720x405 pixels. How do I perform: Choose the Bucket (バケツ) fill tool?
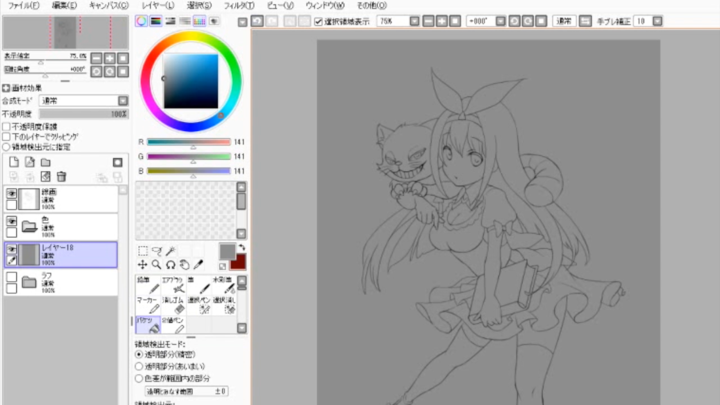148,325
